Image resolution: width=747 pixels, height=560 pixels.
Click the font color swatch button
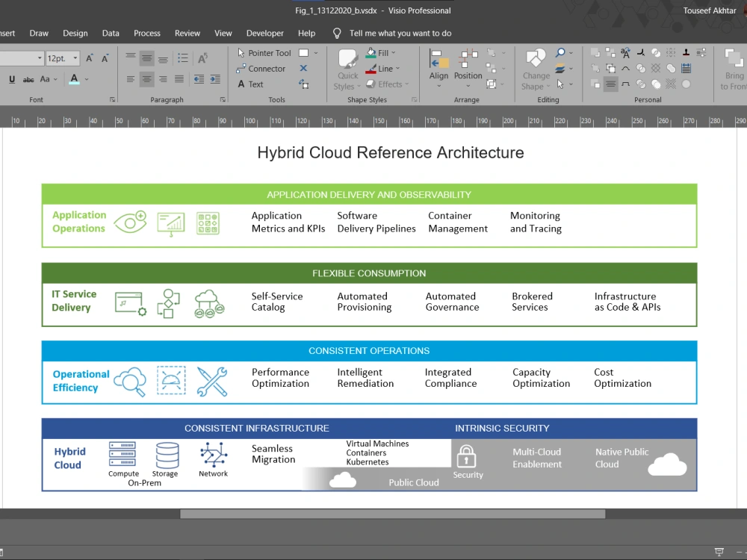[x=75, y=79]
